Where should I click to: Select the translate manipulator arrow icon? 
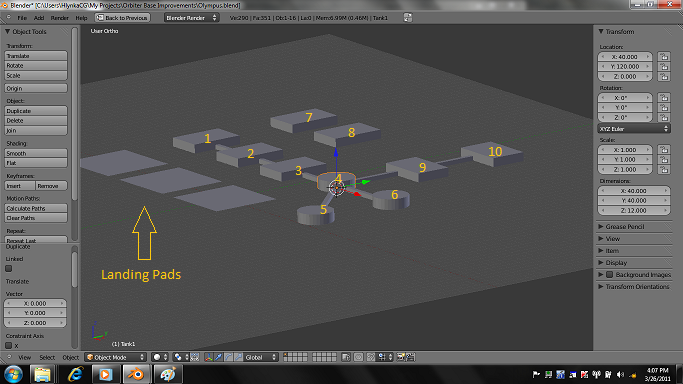pyautogui.click(x=219, y=357)
